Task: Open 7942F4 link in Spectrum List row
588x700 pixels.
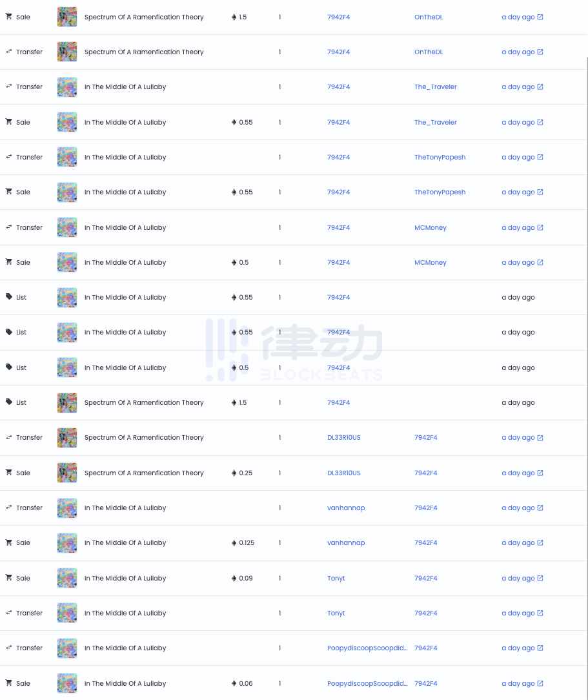Action: (338, 402)
